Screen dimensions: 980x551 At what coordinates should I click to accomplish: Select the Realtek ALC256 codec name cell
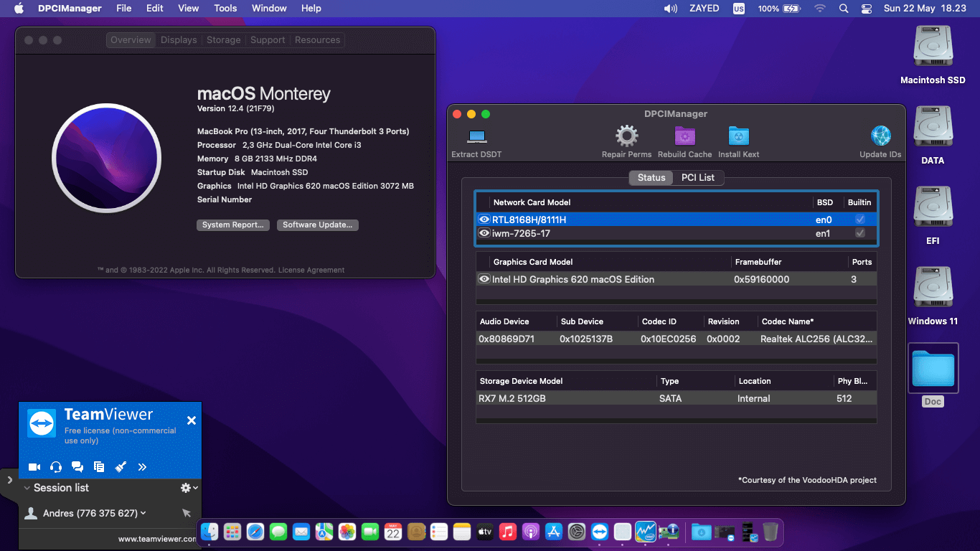pos(817,339)
